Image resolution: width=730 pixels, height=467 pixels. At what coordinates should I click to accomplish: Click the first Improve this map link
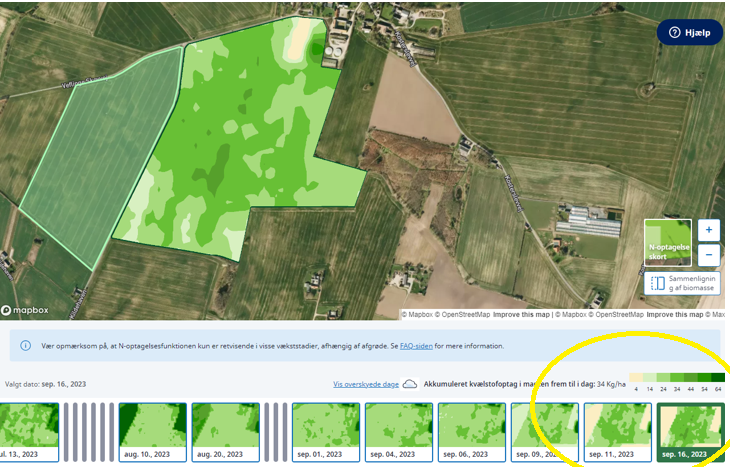(521, 315)
